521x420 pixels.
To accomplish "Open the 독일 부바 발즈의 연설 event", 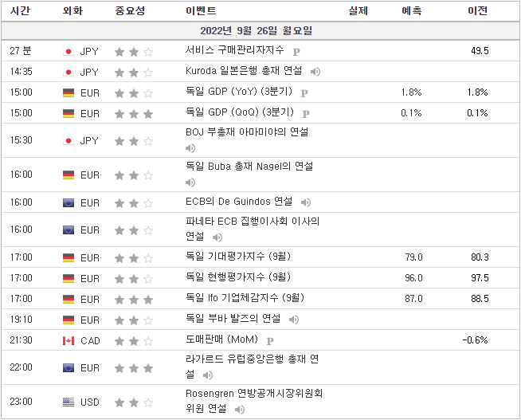I will 233,318.
